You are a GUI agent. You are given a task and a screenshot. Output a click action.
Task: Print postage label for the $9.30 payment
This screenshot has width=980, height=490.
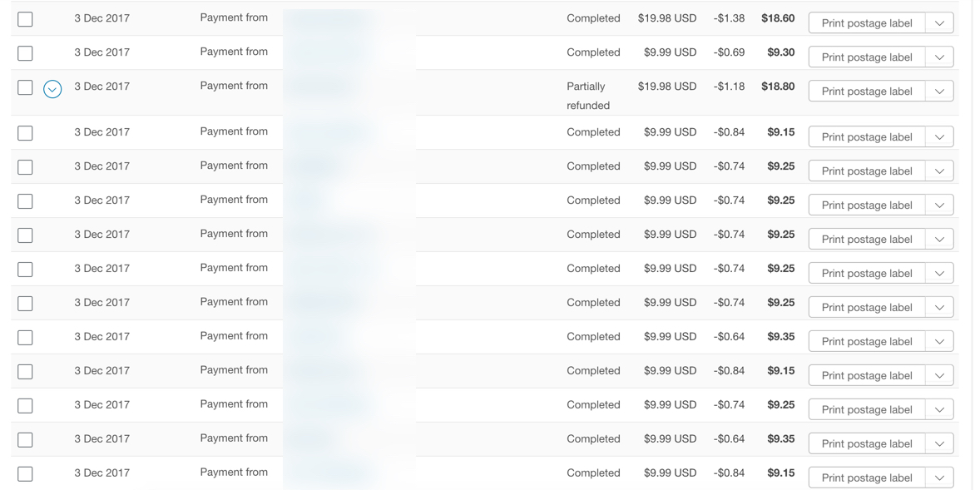(867, 57)
